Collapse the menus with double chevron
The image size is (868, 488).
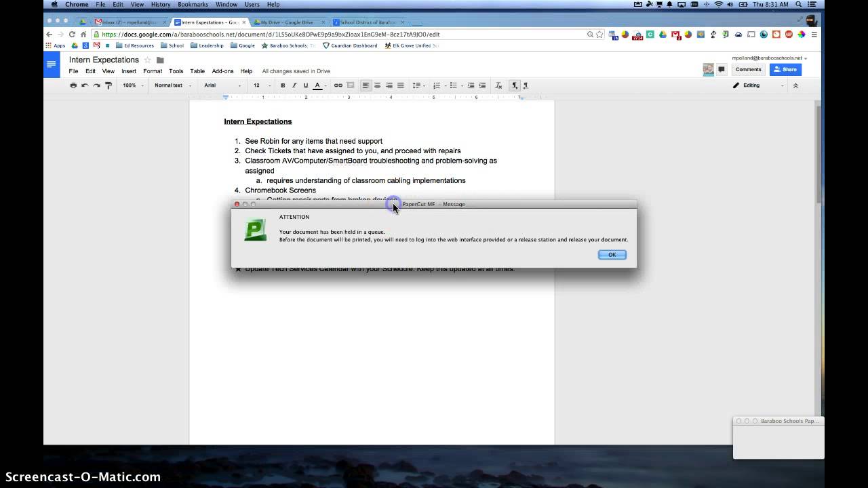[x=795, y=85]
